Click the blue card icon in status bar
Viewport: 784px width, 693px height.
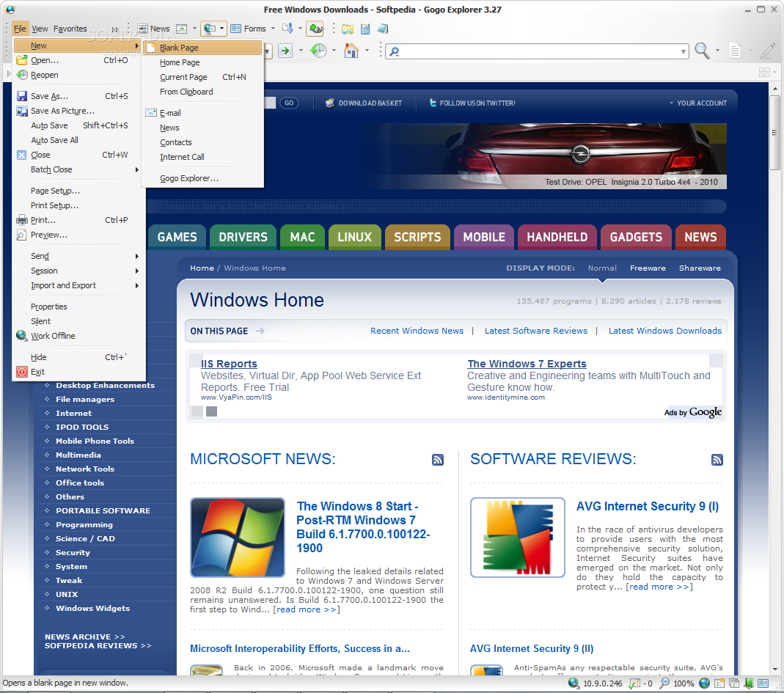coord(763,683)
